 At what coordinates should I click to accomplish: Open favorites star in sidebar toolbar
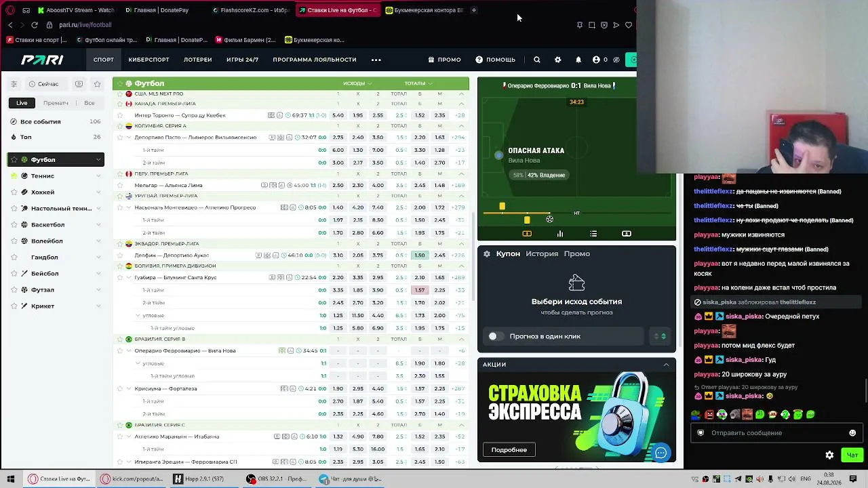click(98, 84)
